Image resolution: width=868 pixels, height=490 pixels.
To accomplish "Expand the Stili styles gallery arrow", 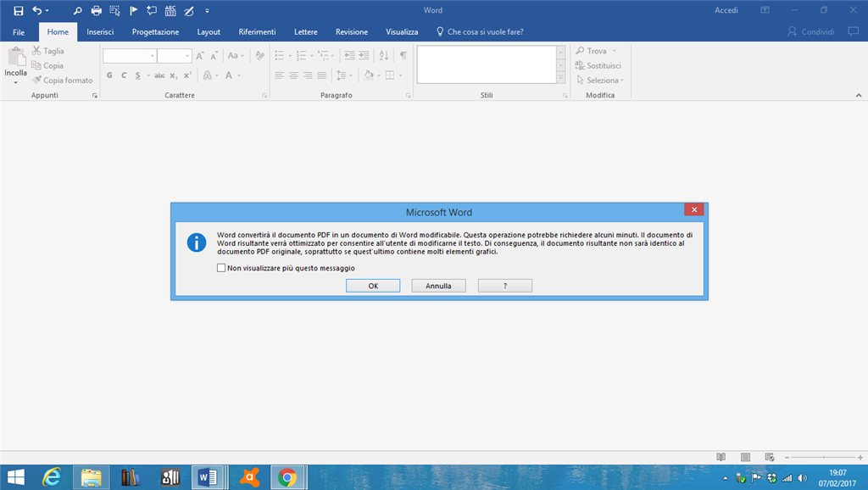I will 561,78.
